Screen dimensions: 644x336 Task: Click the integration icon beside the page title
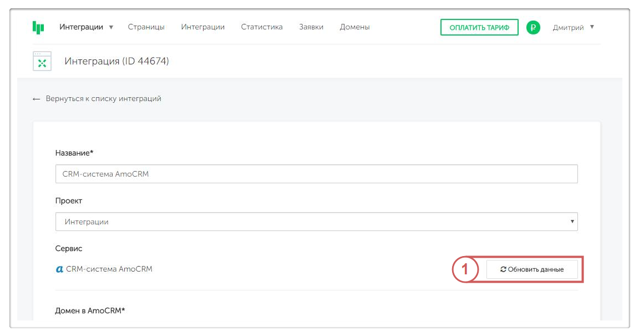[x=42, y=61]
